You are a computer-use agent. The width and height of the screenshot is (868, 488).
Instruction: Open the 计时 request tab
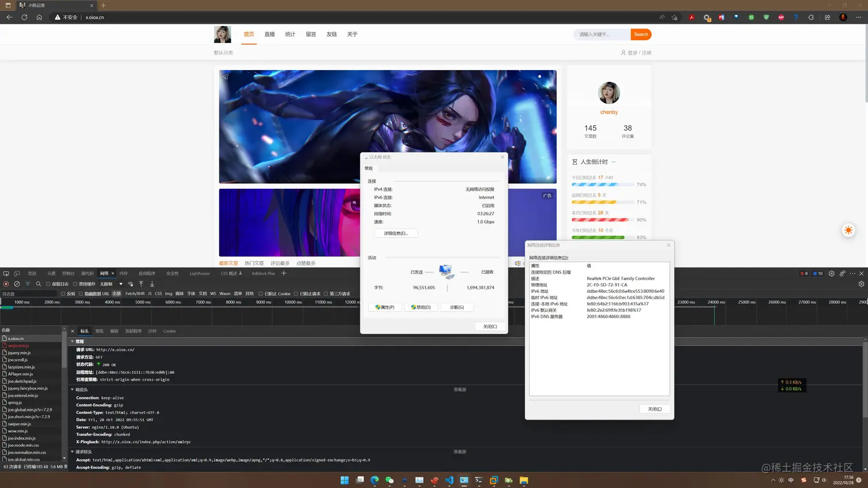click(152, 331)
